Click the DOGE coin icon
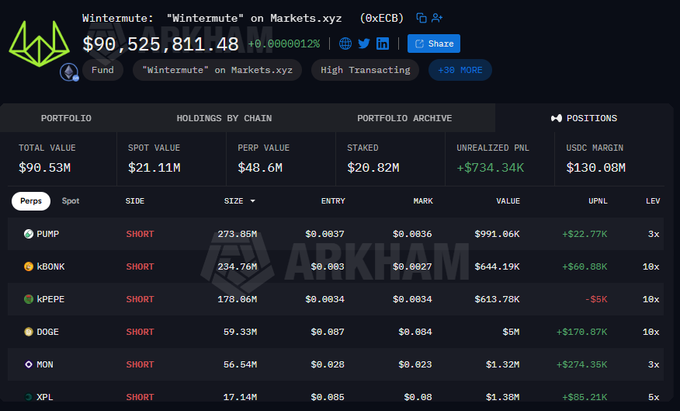The width and height of the screenshot is (680, 411). [x=29, y=332]
